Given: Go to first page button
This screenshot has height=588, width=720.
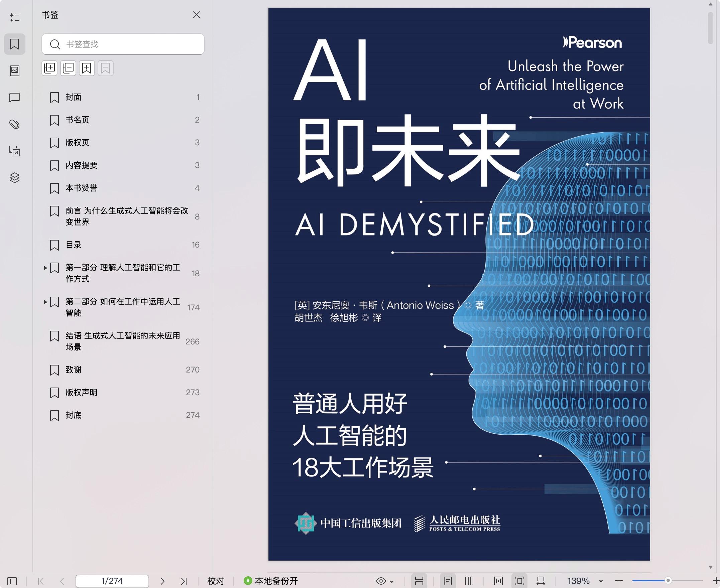Looking at the screenshot, I should 41,581.
